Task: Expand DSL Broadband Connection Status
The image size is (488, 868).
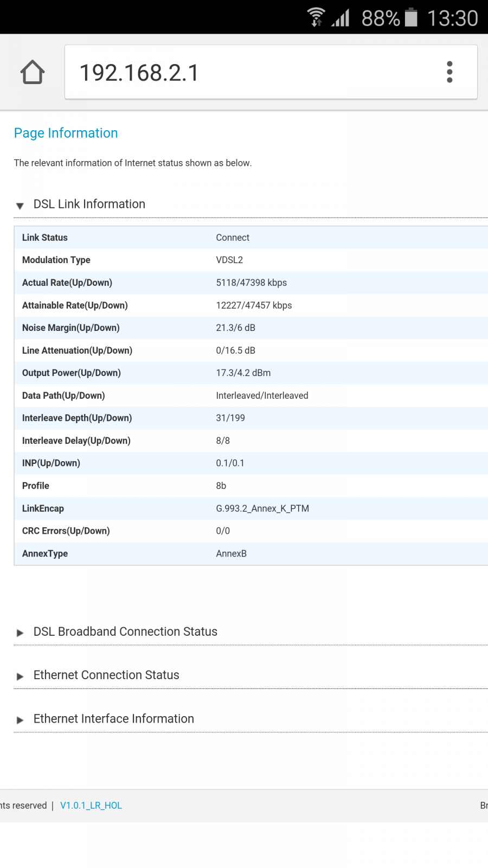Action: coord(125,632)
